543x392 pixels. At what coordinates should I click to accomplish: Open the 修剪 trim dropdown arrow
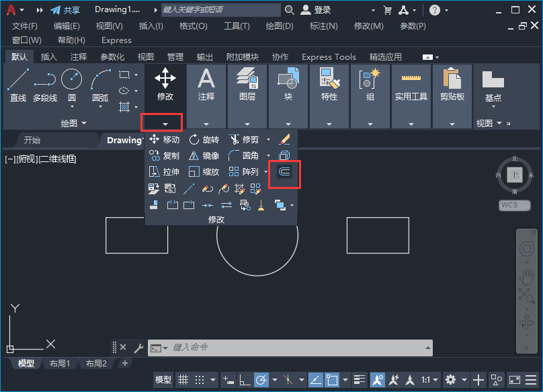point(268,140)
